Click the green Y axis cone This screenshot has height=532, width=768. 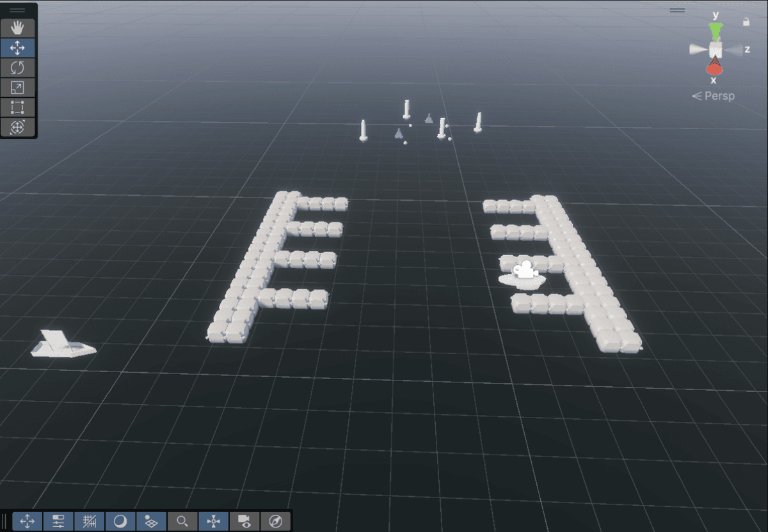716,31
